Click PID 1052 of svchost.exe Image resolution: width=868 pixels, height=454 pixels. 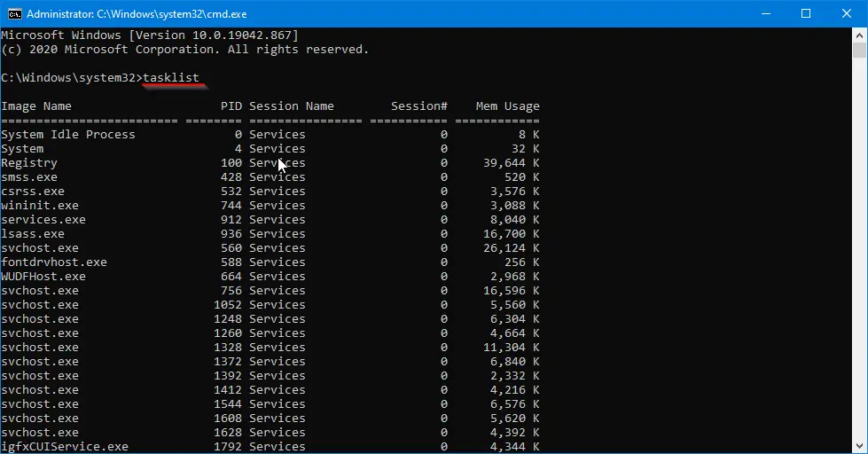click(228, 304)
